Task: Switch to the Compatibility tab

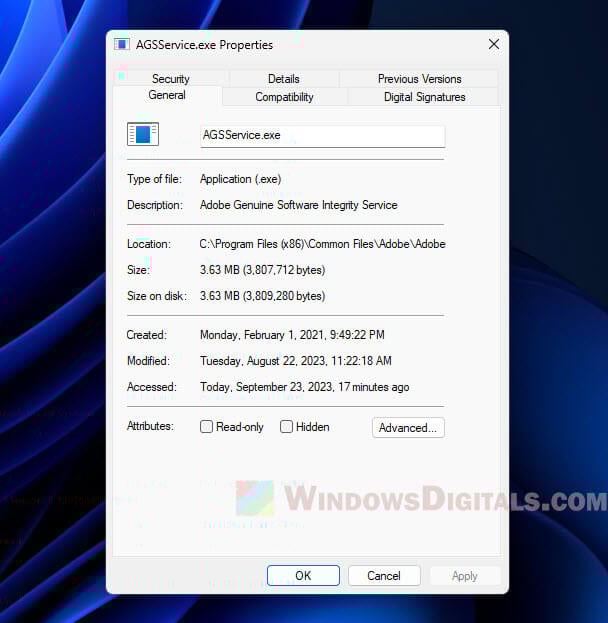Action: (x=285, y=97)
